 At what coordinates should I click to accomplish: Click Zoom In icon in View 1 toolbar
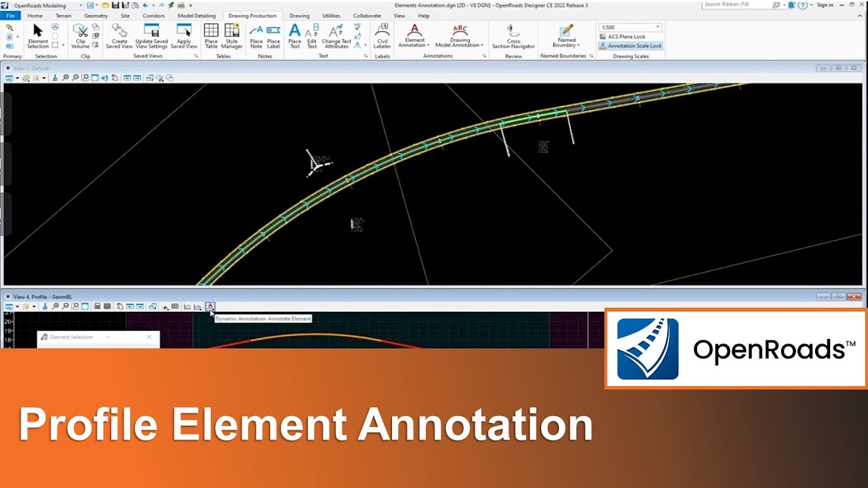(65, 78)
